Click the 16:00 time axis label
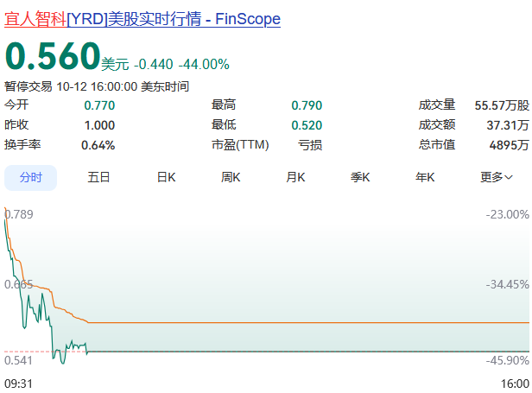 click(x=515, y=383)
